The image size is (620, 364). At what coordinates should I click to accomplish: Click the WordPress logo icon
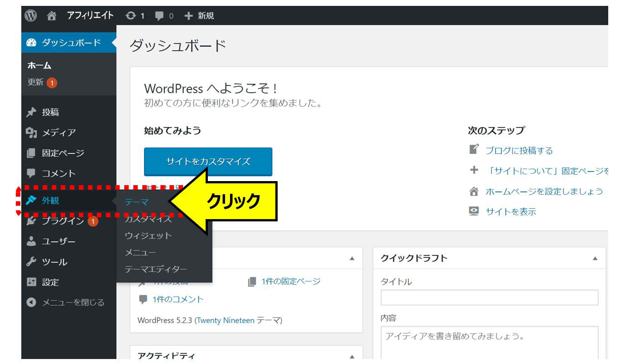[x=31, y=16]
